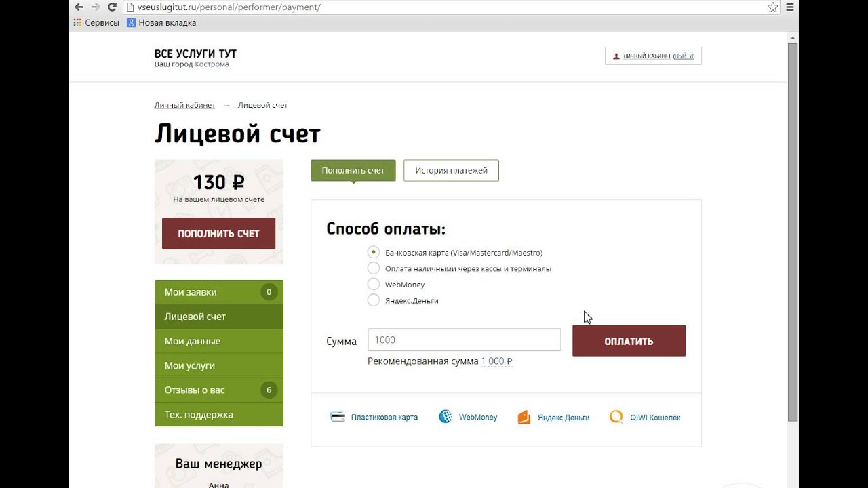Go to Мои услуги sidebar item

click(219, 365)
